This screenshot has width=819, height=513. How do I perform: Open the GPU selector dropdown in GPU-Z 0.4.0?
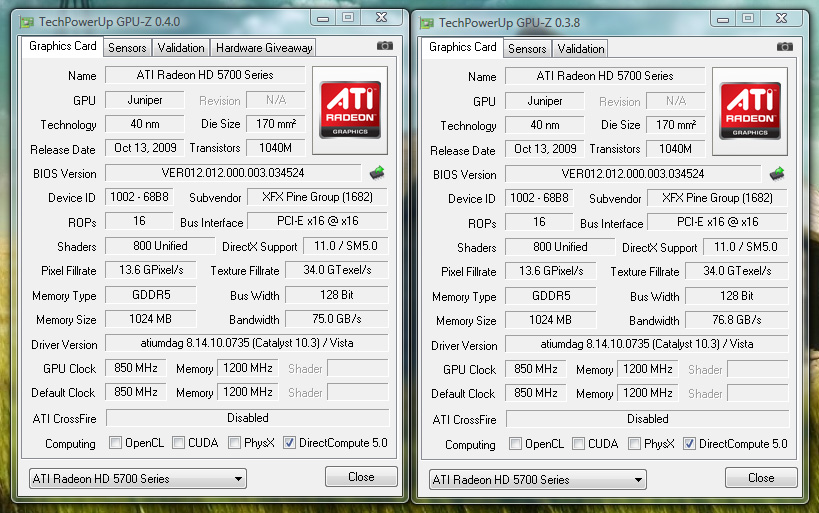(x=137, y=479)
